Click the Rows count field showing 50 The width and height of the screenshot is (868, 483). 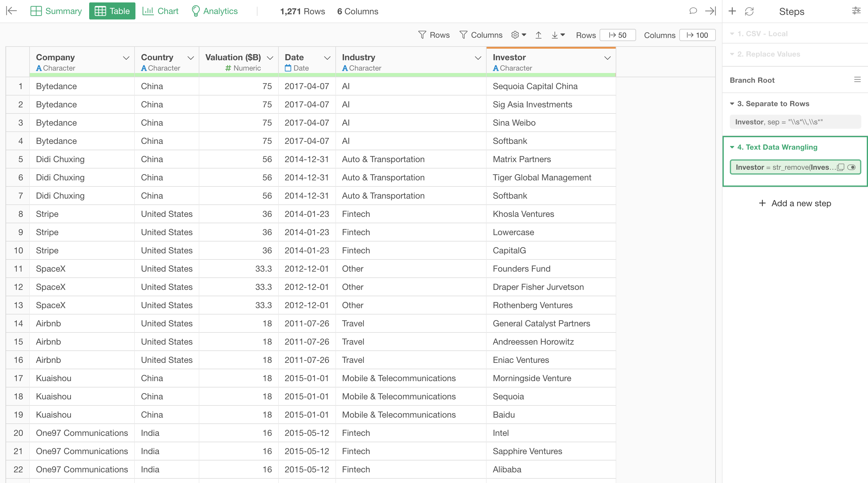[618, 35]
